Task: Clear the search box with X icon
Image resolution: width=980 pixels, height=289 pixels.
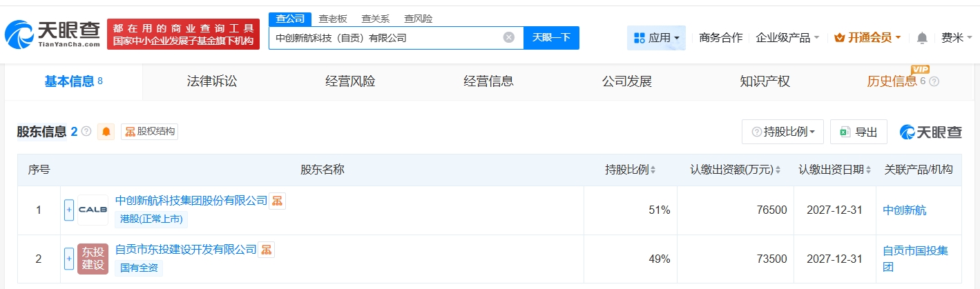Action: (509, 38)
